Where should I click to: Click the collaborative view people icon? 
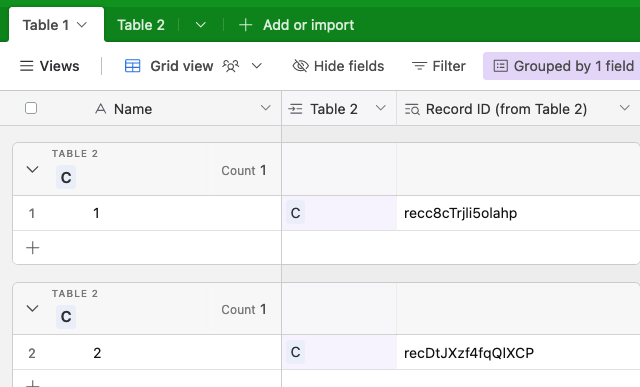click(x=231, y=66)
